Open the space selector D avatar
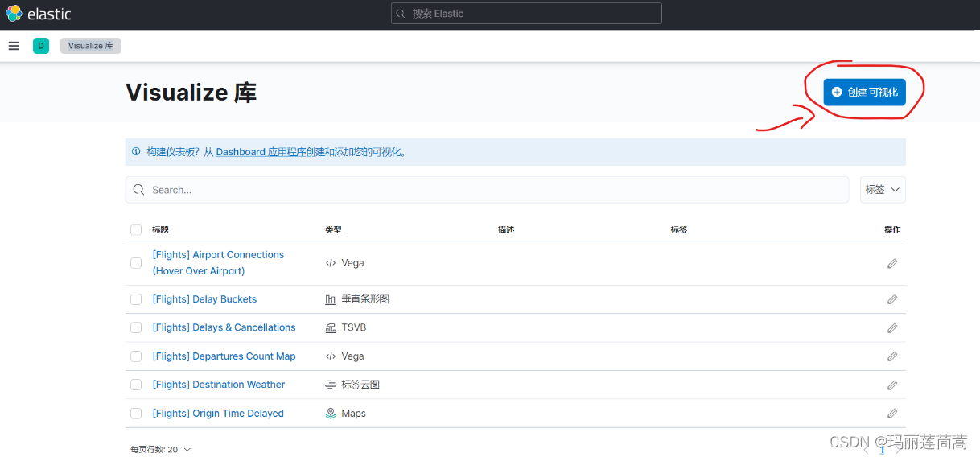Image resolution: width=980 pixels, height=457 pixels. (41, 46)
